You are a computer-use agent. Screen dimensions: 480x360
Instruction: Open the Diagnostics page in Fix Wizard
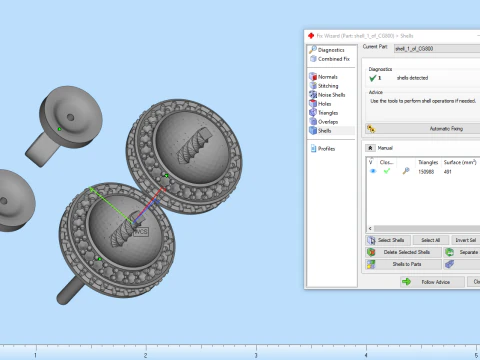coord(331,50)
